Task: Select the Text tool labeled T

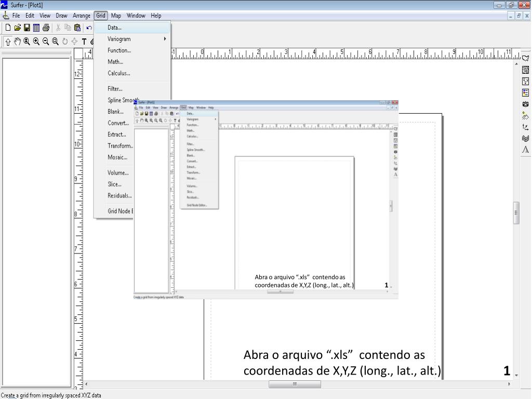Action: [84, 42]
